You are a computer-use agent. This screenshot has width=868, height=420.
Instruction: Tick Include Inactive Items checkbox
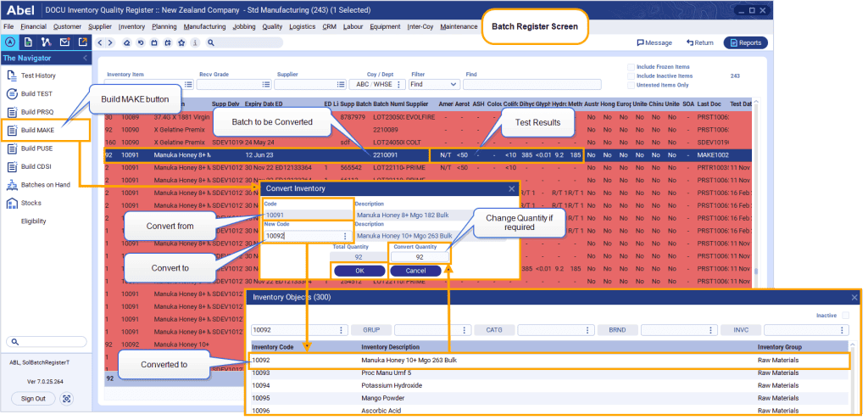tap(631, 76)
